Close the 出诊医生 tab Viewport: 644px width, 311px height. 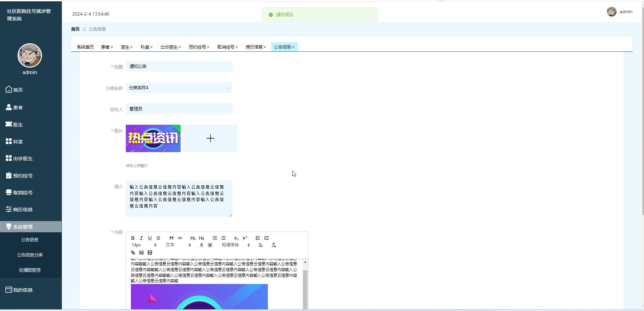180,47
